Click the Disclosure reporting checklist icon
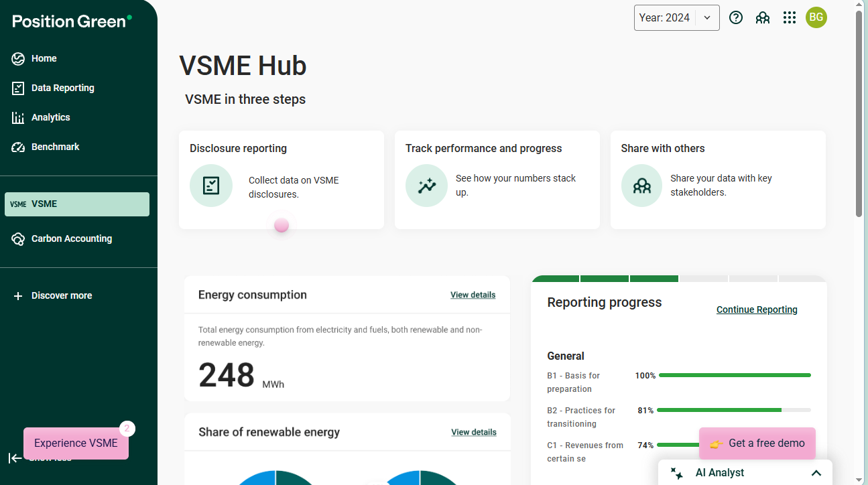 pyautogui.click(x=211, y=186)
